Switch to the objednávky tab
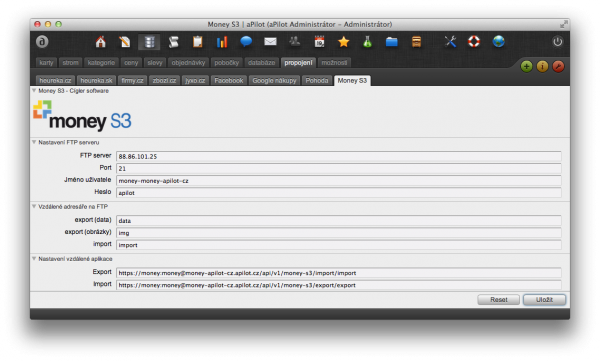 (x=188, y=63)
